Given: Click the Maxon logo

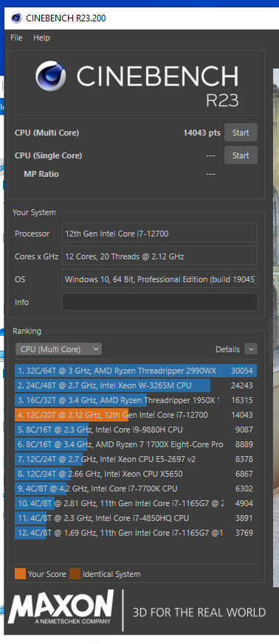Looking at the screenshot, I should [61, 607].
